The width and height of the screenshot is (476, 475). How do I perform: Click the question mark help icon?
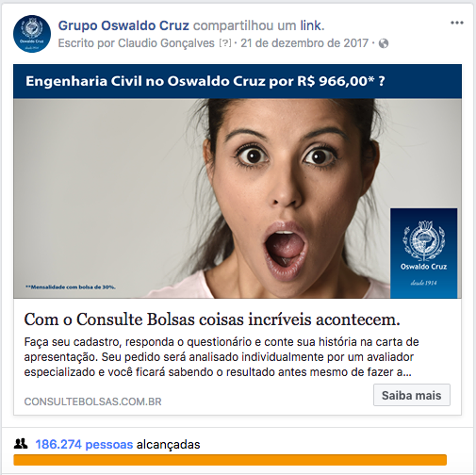[224, 43]
